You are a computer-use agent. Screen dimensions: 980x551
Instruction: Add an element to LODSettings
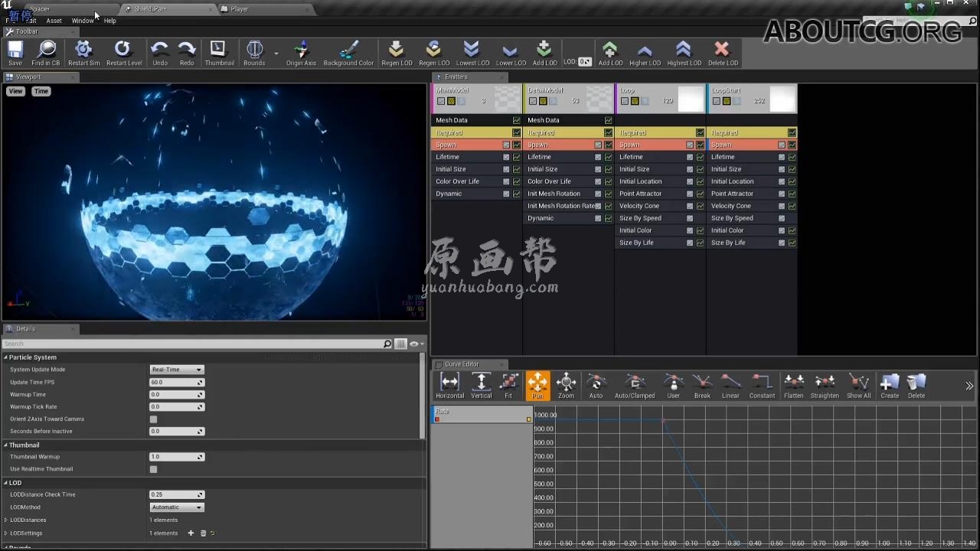tap(191, 533)
